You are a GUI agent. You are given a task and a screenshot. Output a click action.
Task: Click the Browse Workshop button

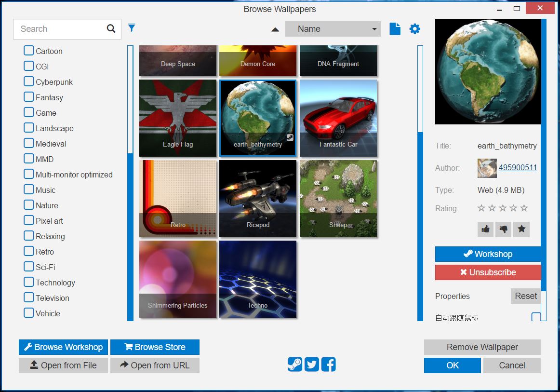point(63,347)
